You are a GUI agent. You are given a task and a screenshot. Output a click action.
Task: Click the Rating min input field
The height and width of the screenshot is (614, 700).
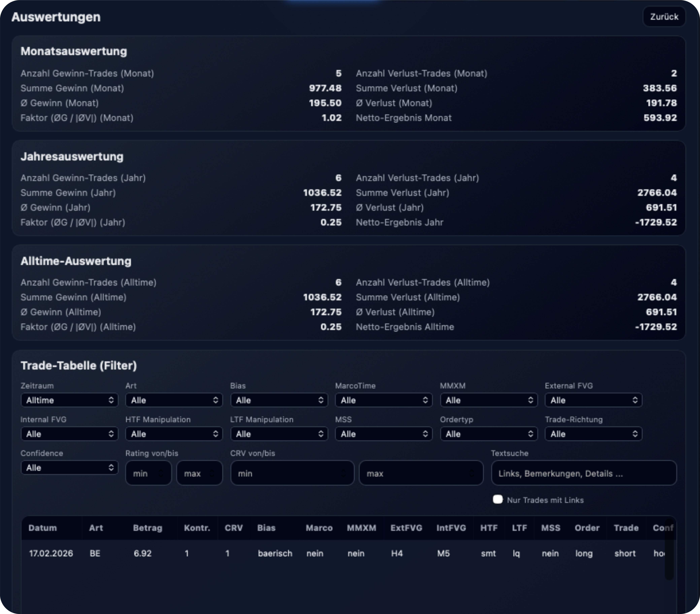tap(148, 473)
